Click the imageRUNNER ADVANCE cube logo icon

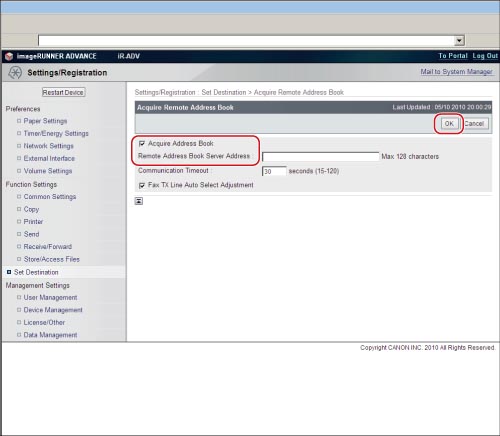(x=9, y=56)
